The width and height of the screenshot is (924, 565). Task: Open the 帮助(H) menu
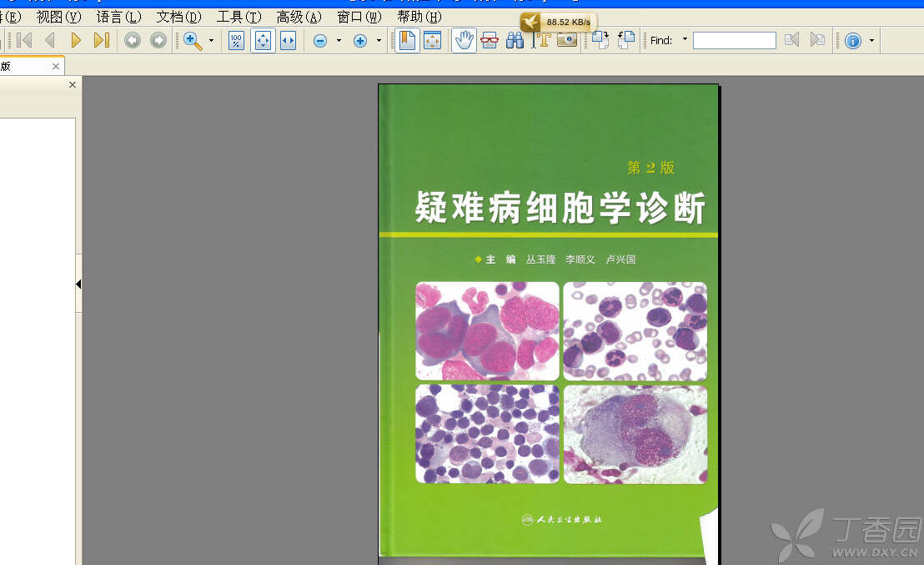click(x=419, y=17)
